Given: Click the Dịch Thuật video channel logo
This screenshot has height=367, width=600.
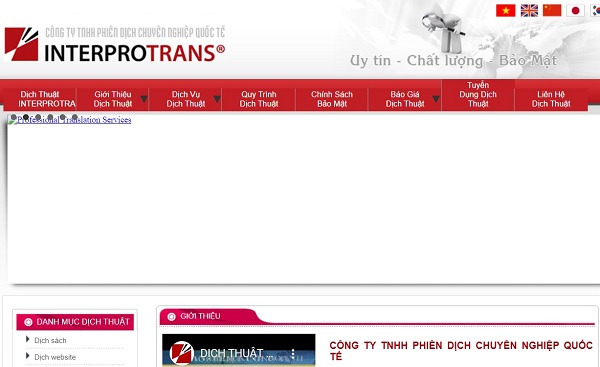Looking at the screenshot, I should tap(182, 353).
